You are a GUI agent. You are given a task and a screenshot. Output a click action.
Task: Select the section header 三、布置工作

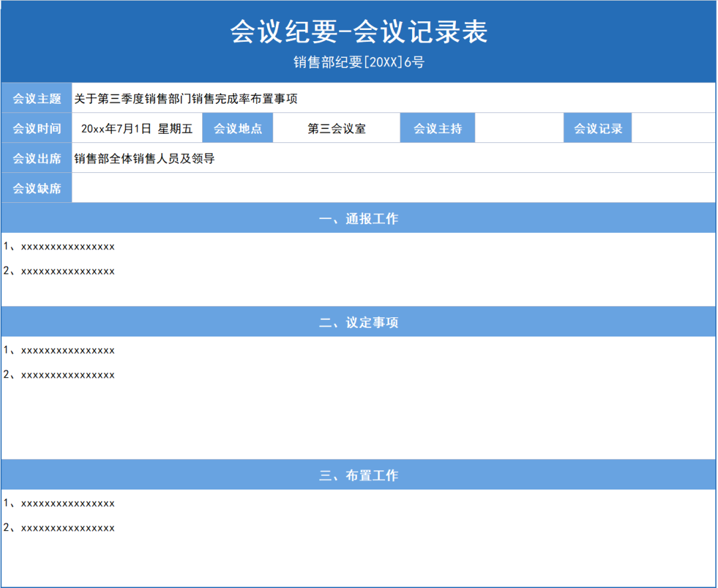358,475
